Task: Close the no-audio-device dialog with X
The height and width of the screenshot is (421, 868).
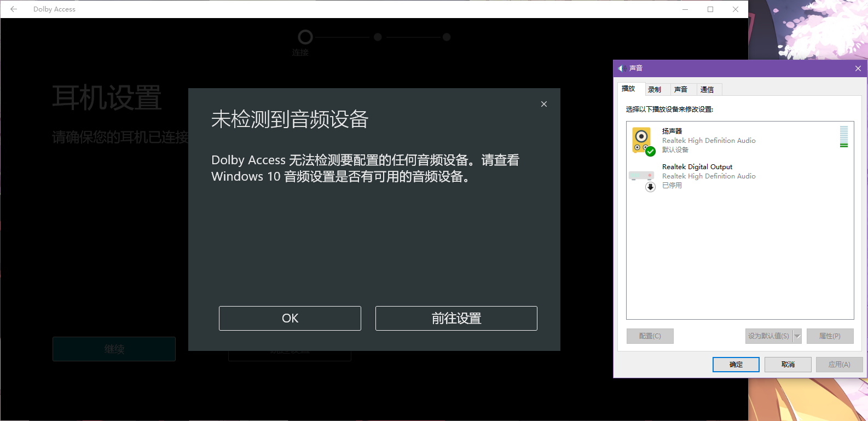Action: (x=544, y=104)
